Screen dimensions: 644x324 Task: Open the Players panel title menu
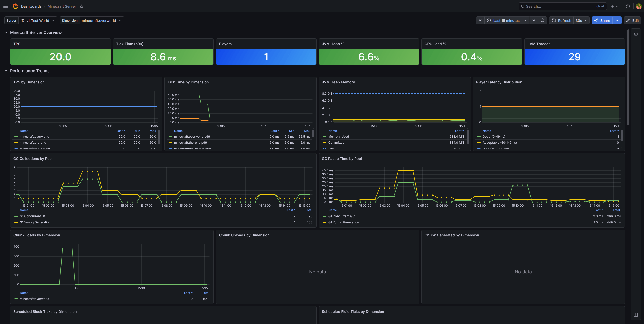[225, 44]
